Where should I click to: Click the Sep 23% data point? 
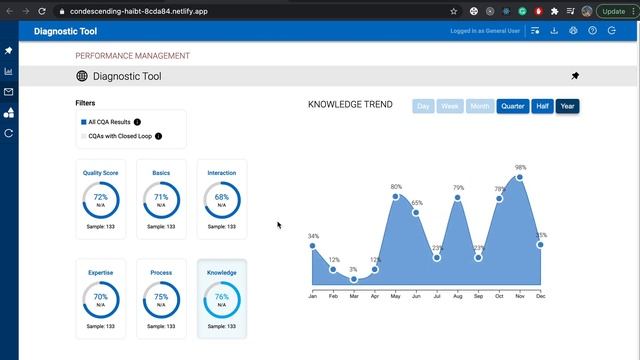[x=478, y=258]
